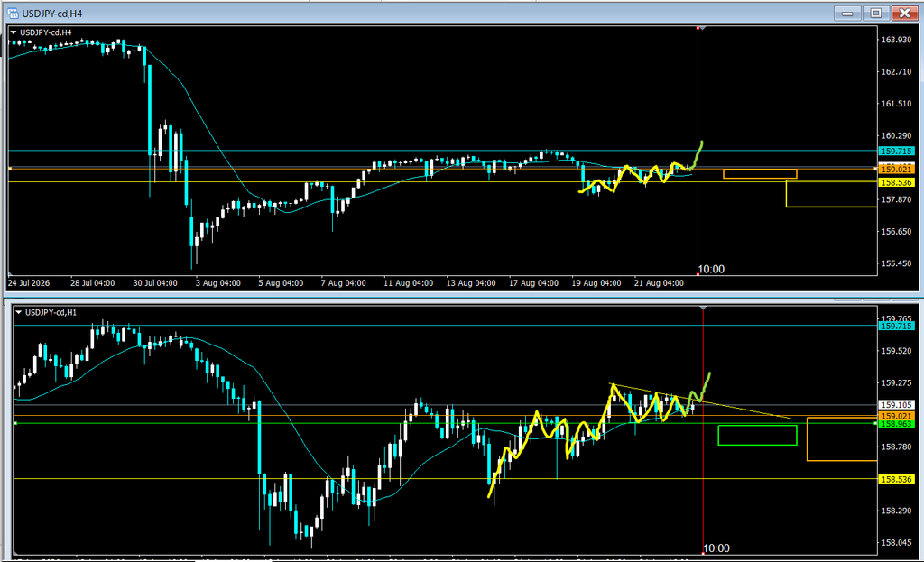This screenshot has width=924, height=562.
Task: Open the dropdown arrow beside USDJPY-cd,H4 chart label
Action: point(14,32)
